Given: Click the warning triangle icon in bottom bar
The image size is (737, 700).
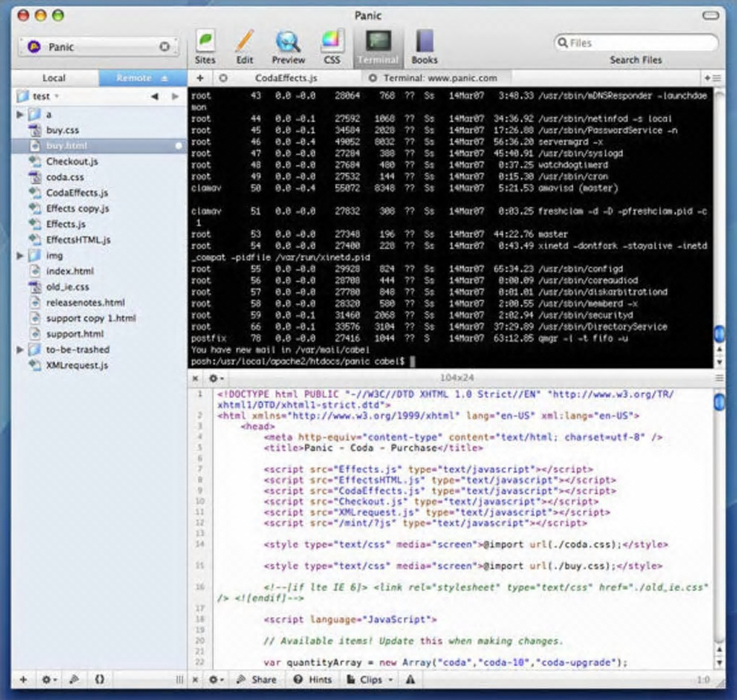Looking at the screenshot, I should click(x=410, y=679).
